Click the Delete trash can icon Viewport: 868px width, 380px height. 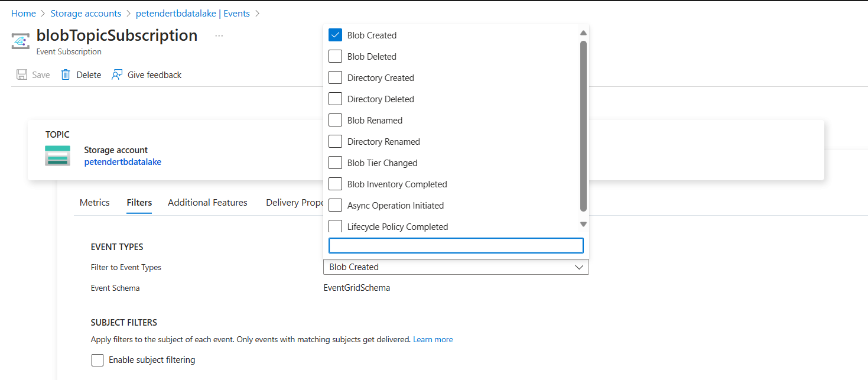coord(66,74)
